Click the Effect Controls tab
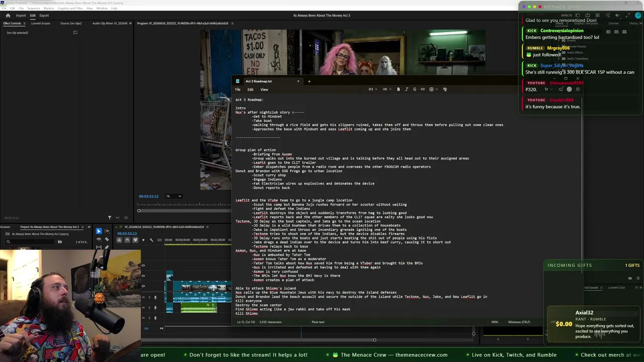Image resolution: width=644 pixels, height=362 pixels. click(x=12, y=24)
